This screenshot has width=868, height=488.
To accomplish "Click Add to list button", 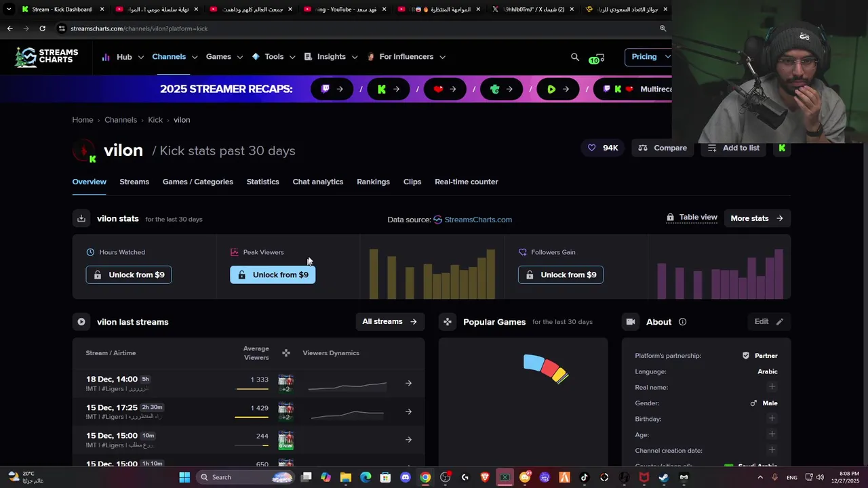I will [734, 148].
